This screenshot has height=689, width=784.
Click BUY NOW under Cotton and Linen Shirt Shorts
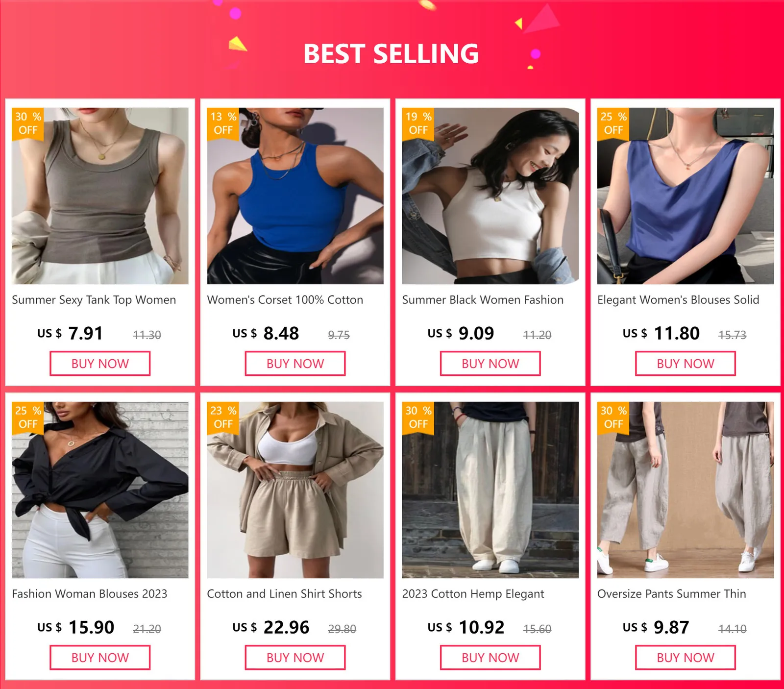tap(295, 658)
